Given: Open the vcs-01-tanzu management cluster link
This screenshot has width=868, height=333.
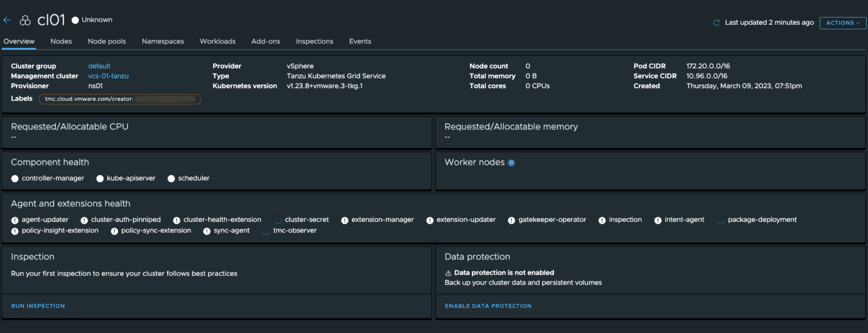Looking at the screenshot, I should (108, 76).
